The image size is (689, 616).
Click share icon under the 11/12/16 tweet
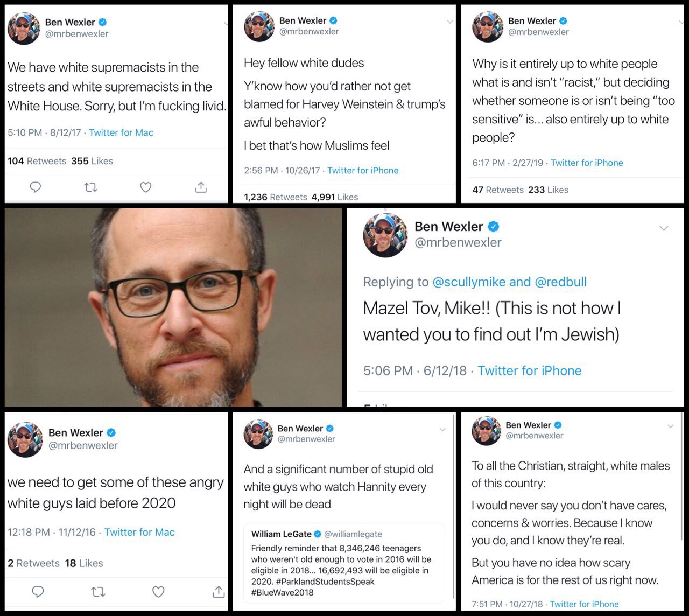[219, 591]
